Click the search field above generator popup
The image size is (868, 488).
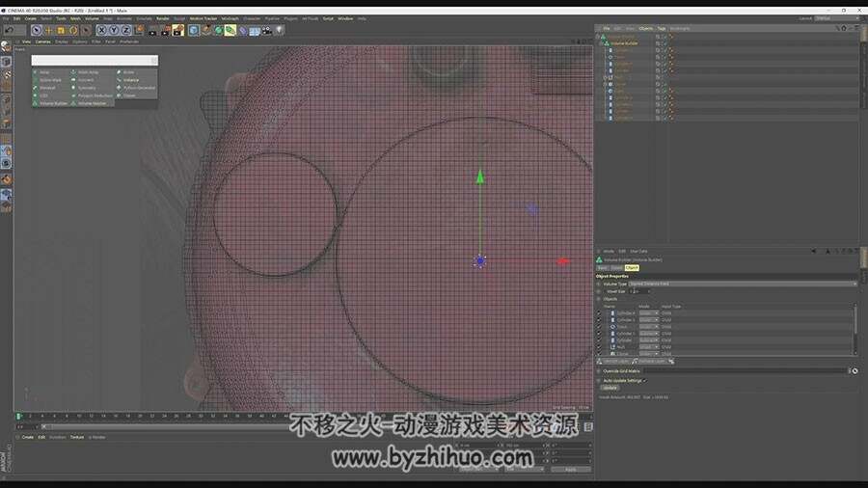[95, 61]
